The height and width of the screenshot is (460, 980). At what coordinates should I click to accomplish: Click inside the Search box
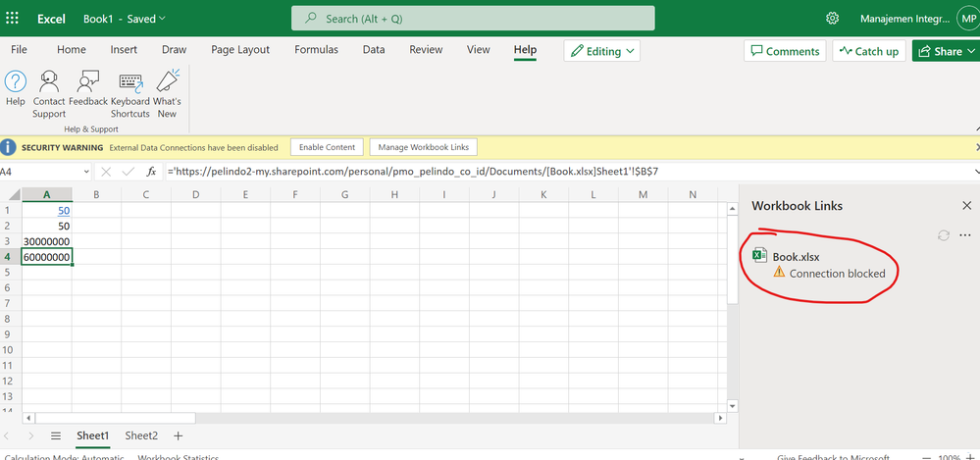coord(473,19)
